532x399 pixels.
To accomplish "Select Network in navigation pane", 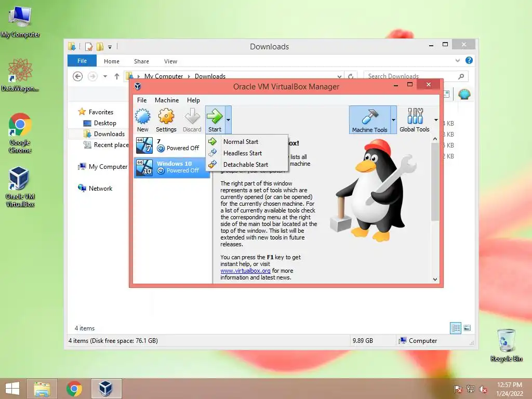I will click(x=100, y=188).
